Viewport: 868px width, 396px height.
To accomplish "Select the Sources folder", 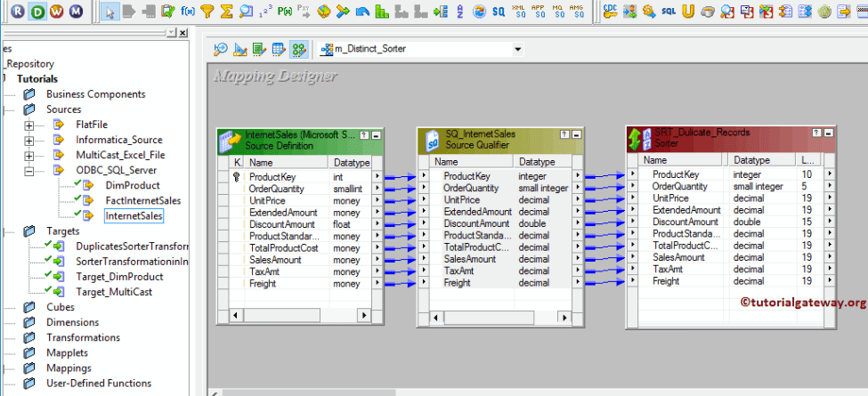I will click(64, 109).
